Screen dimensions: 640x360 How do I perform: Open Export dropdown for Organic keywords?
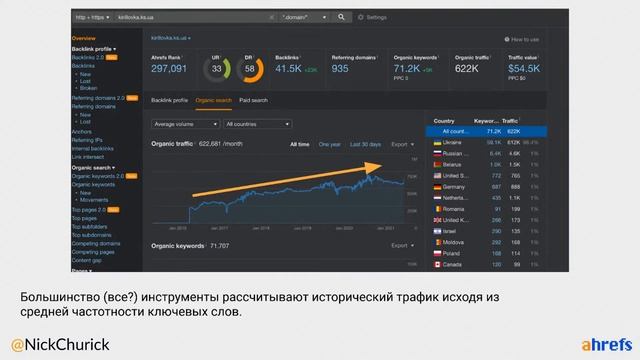pos(402,246)
